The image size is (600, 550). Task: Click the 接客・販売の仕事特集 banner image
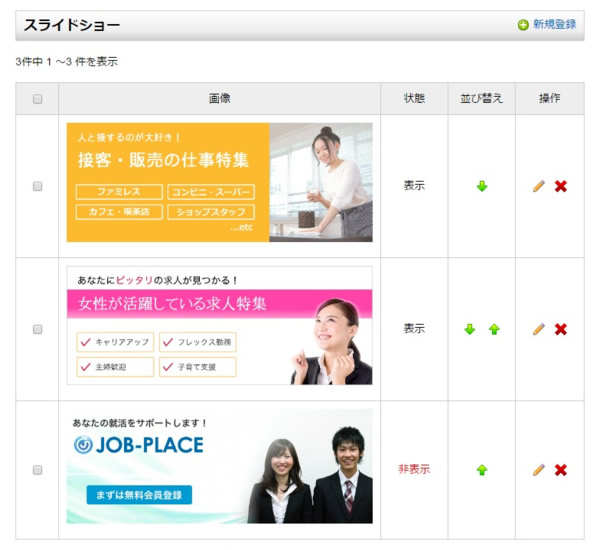tap(219, 182)
